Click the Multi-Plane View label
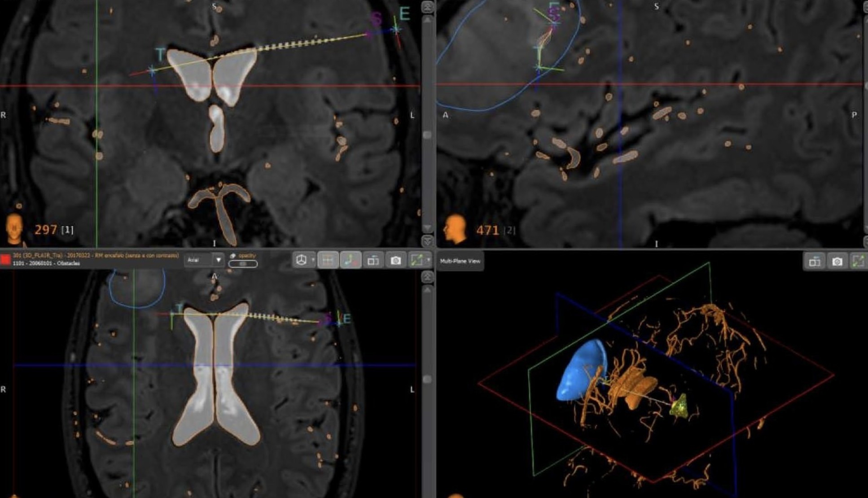The height and width of the screenshot is (498, 868). (x=460, y=261)
